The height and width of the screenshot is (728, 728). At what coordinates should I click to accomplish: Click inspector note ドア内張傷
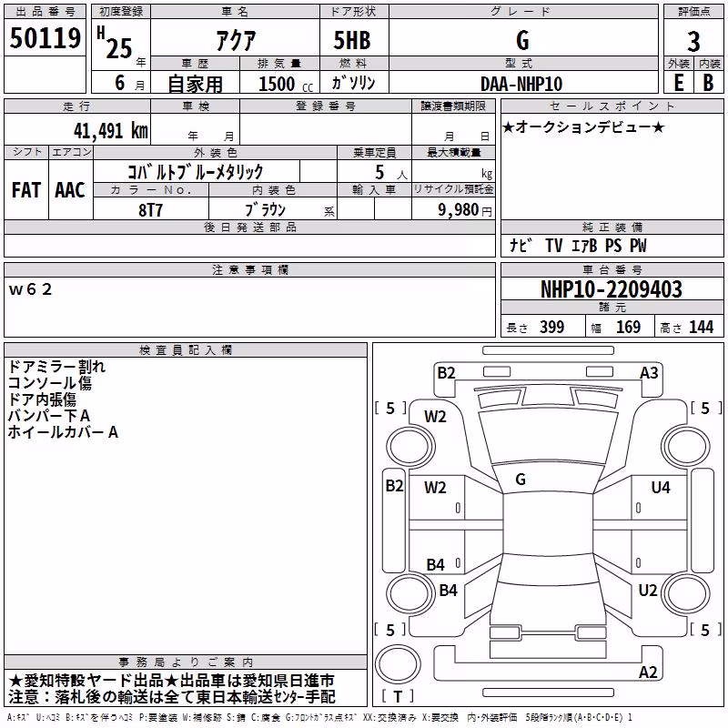(42, 399)
